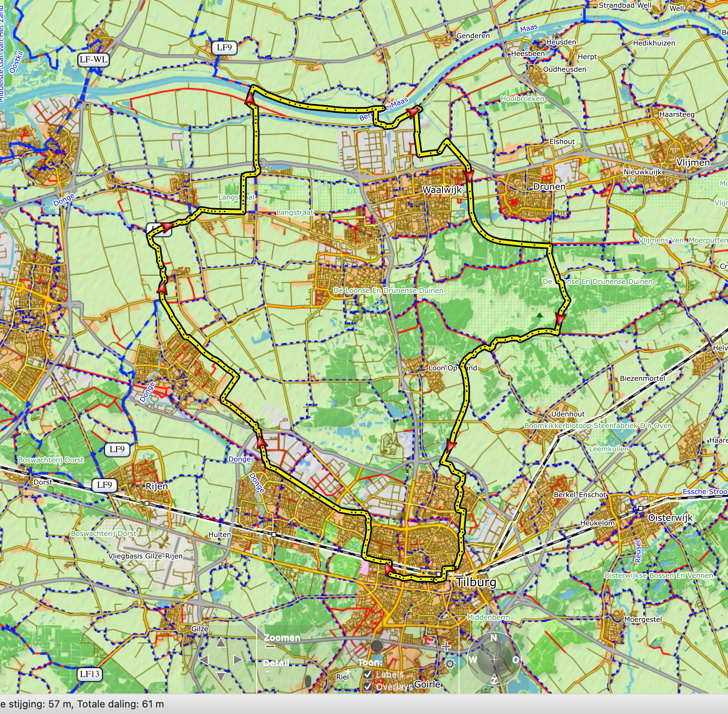
Task: Click the O on the compass
Action: (x=515, y=660)
